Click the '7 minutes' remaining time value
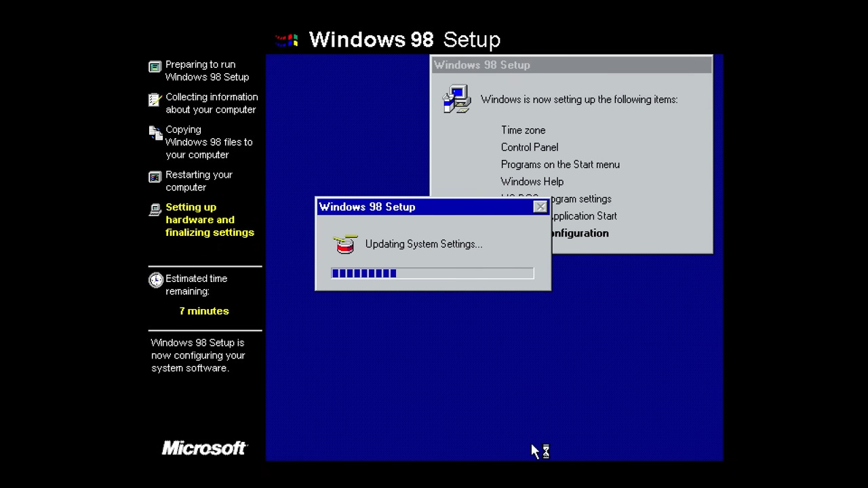Viewport: 868px width, 488px height. click(x=204, y=311)
